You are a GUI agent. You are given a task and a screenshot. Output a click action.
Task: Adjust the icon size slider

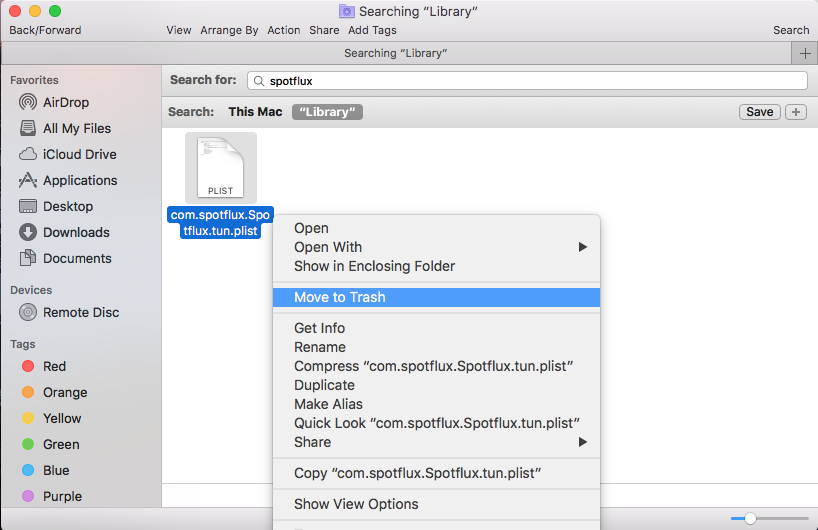[x=750, y=519]
